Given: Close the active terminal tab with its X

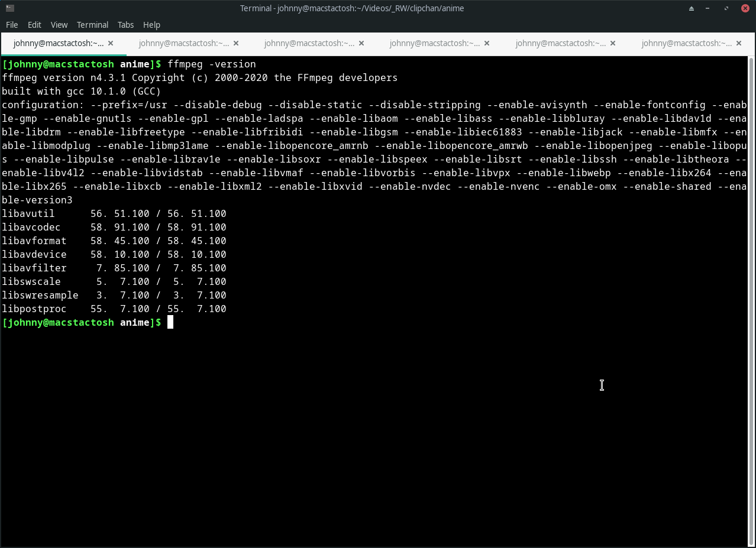Looking at the screenshot, I should 111,43.
